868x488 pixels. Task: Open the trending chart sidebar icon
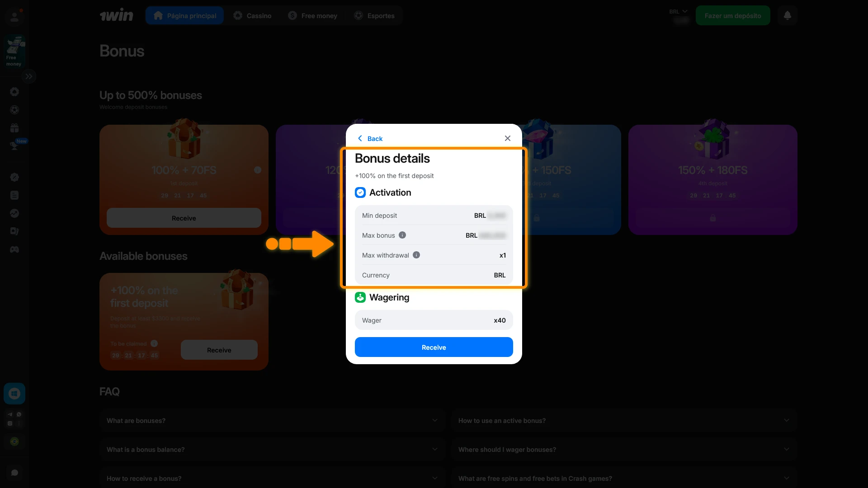[x=14, y=213]
